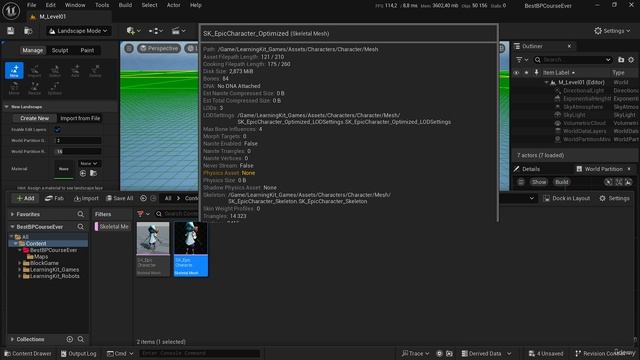The height and width of the screenshot is (360, 640).
Task: Save the current level via toolbar icon
Action: point(11,31)
